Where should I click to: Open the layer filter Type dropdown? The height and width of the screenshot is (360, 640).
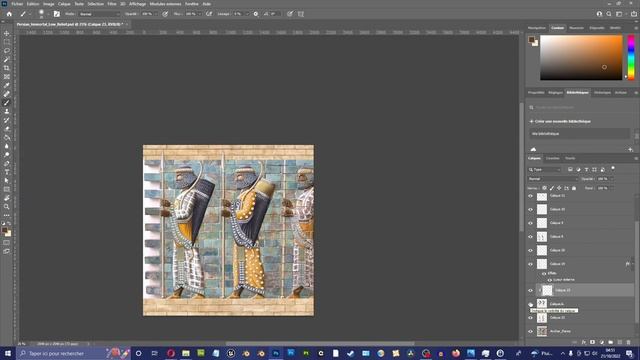pyautogui.click(x=544, y=169)
